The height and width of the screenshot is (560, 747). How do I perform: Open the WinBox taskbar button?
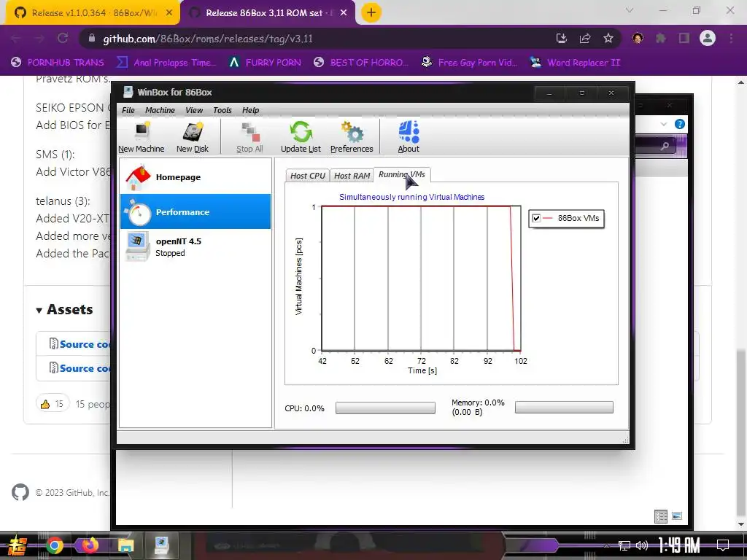click(161, 545)
